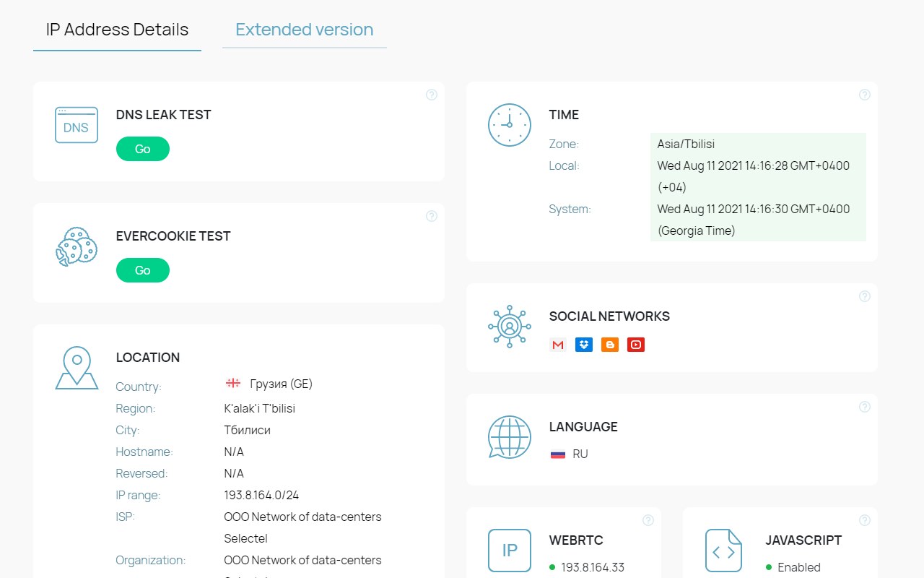Click the Zone label in the Time card
Screen dimensions: 924x578
(x=564, y=144)
